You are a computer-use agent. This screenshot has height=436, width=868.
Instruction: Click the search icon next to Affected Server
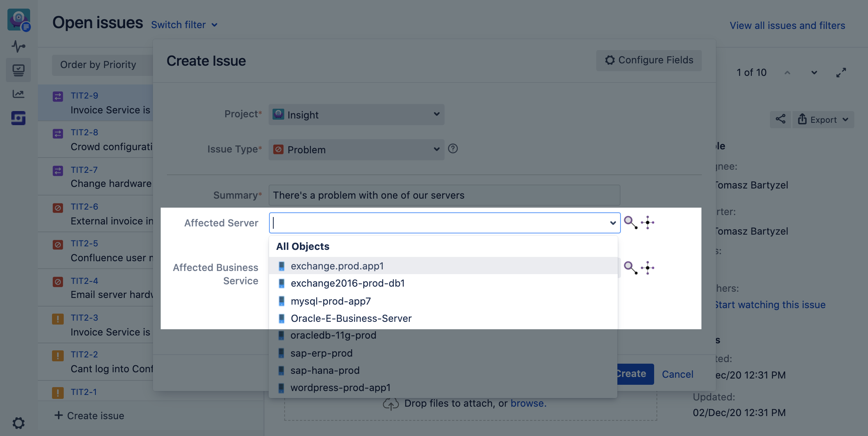click(630, 222)
